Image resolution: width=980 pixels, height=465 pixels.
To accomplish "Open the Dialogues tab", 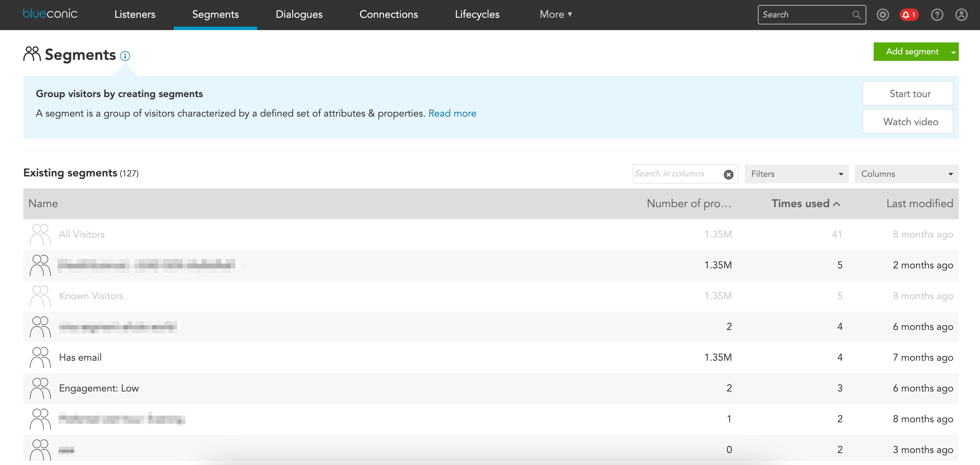I will pyautogui.click(x=299, y=14).
